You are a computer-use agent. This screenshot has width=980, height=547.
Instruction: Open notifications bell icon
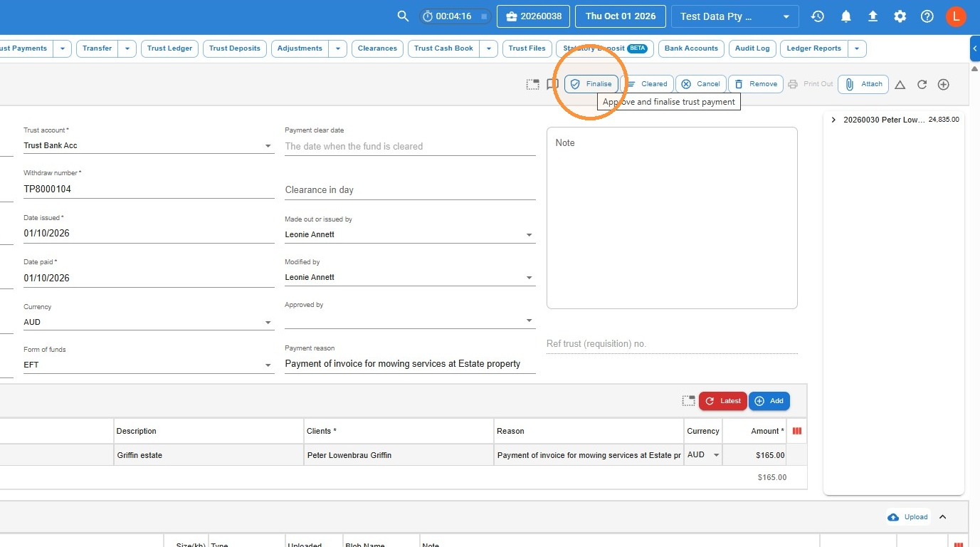845,16
